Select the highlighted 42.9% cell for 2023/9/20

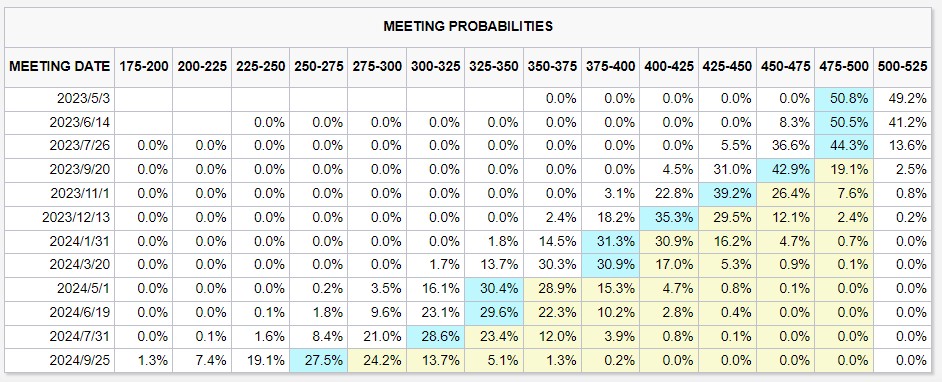pyautogui.click(x=785, y=170)
